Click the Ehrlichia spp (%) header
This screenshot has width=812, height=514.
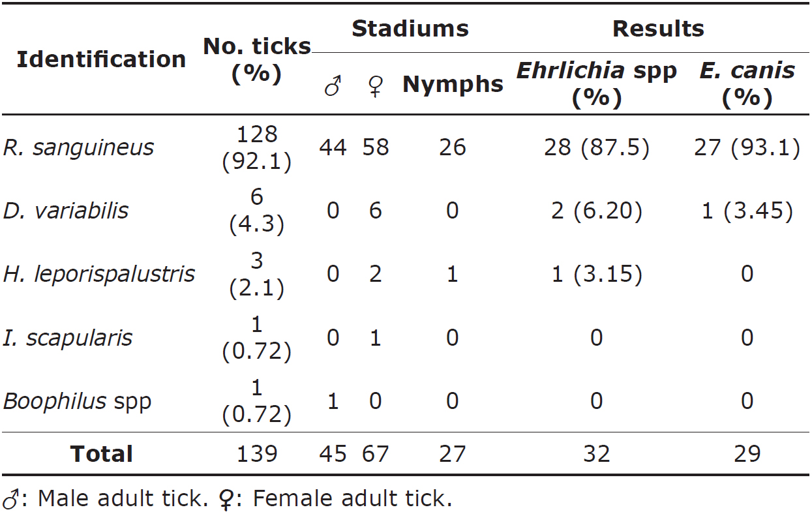point(596,84)
